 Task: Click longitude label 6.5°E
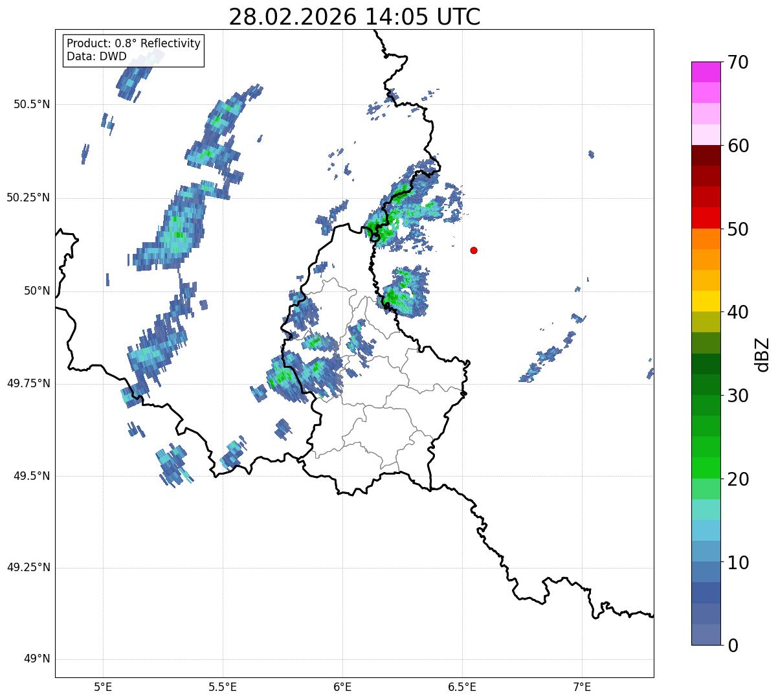point(462,687)
